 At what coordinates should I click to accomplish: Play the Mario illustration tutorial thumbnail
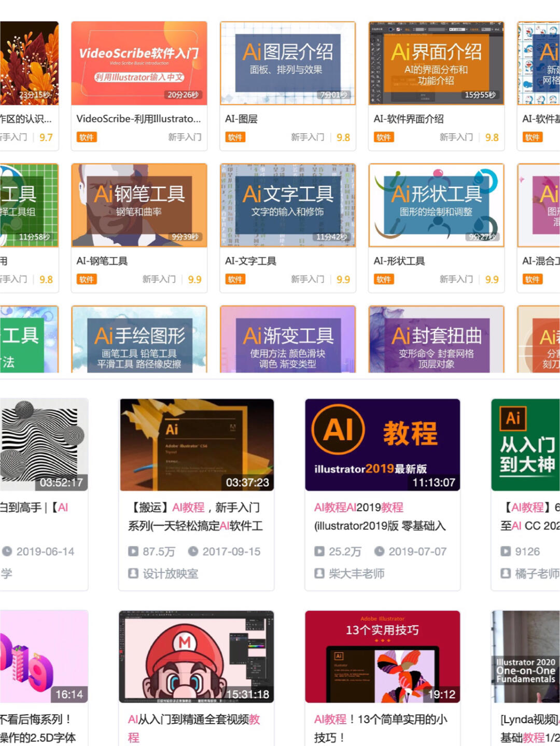196,656
